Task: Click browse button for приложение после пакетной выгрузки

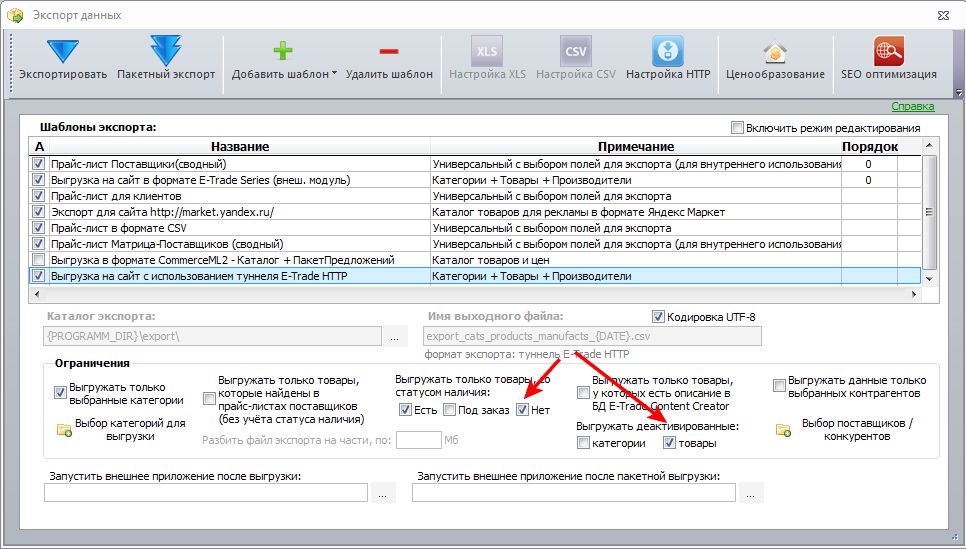Action: 750,493
